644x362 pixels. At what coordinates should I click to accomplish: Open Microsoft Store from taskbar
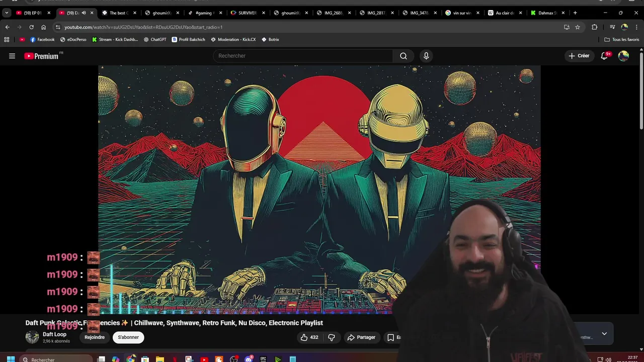click(145, 359)
